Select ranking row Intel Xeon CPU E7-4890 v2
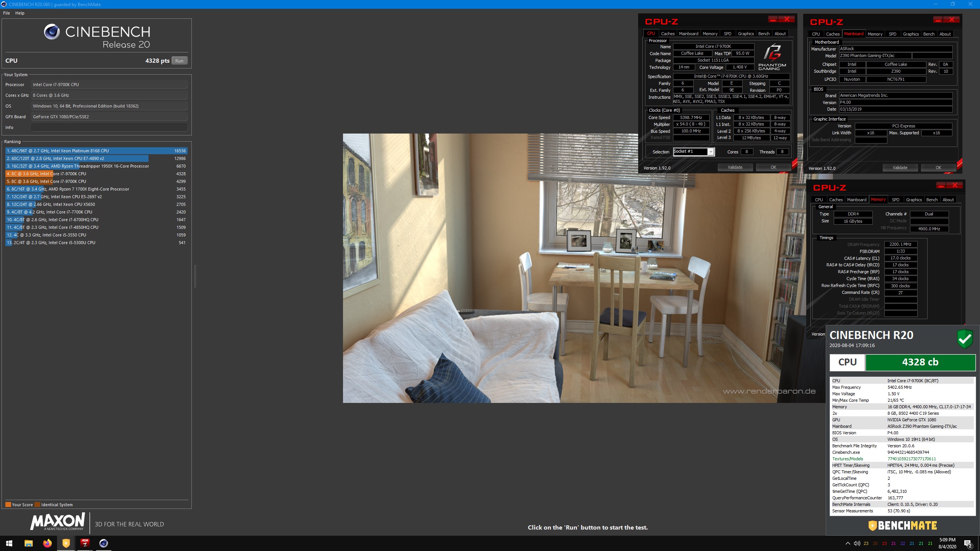 point(96,158)
